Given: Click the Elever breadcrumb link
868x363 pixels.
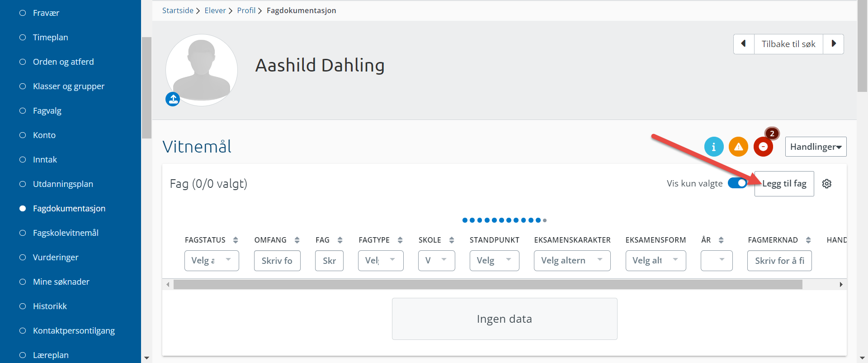Looking at the screenshot, I should tap(215, 10).
